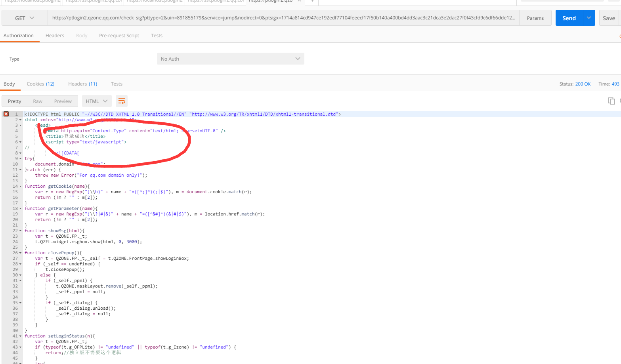This screenshot has width=621, height=364.
Task: Collapse the head tag on line 3
Action: pyautogui.click(x=21, y=125)
